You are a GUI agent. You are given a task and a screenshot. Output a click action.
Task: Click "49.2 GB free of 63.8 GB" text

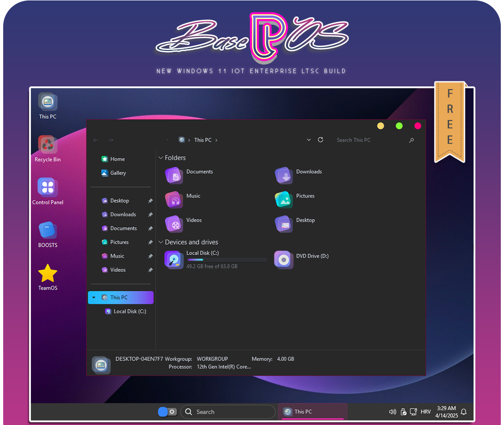(x=212, y=266)
